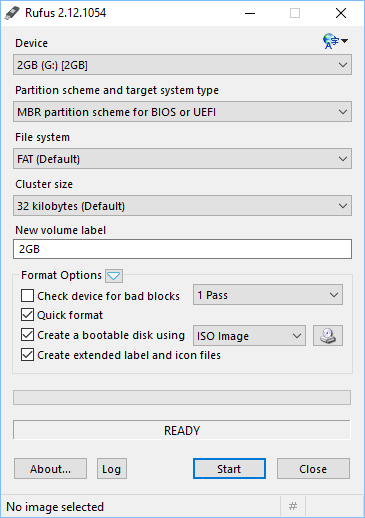The height and width of the screenshot is (518, 365).
Task: Open the language selection globe icon
Action: (335, 41)
